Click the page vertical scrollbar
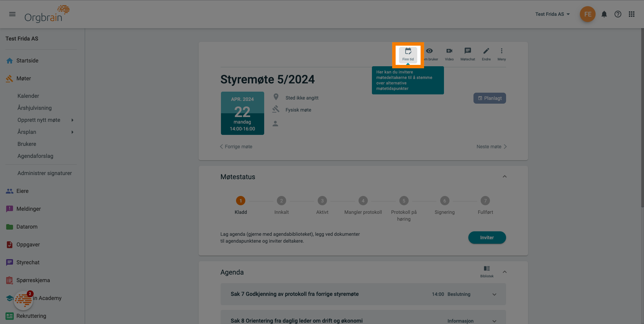The height and width of the screenshot is (324, 644). (642, 118)
